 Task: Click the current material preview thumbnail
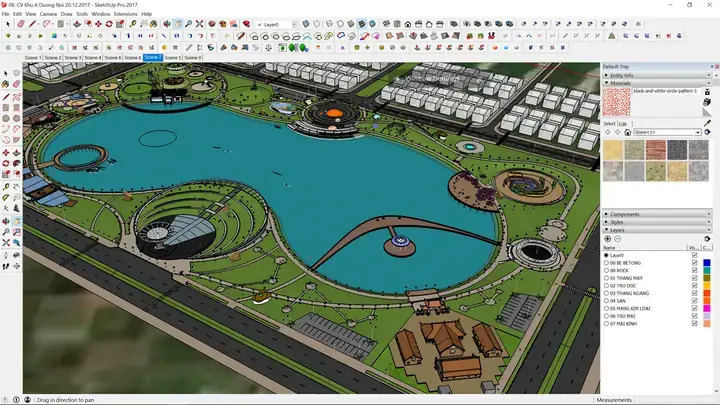click(616, 102)
